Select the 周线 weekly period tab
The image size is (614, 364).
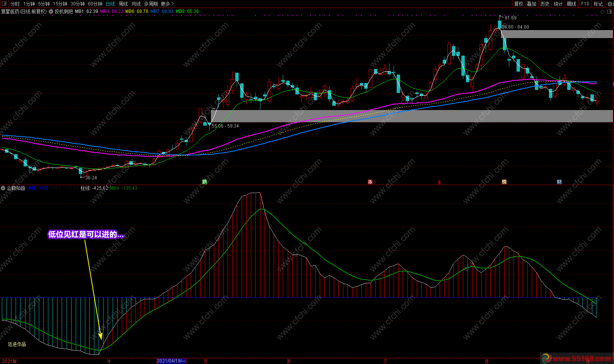coord(123,4)
